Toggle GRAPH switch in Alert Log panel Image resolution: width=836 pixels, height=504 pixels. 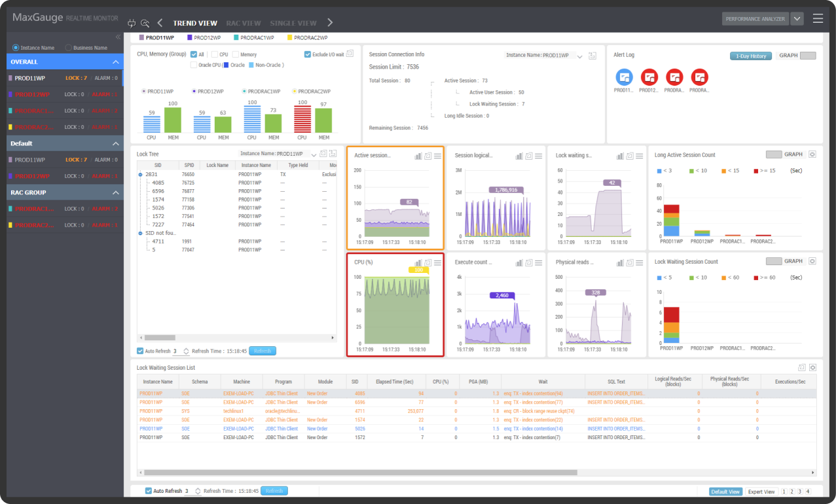808,56
